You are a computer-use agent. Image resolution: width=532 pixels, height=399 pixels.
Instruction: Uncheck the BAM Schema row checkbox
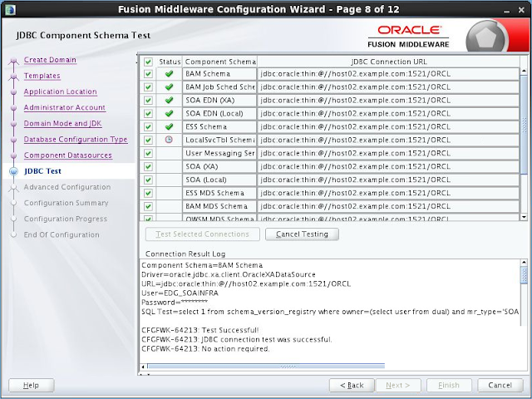tap(148, 74)
